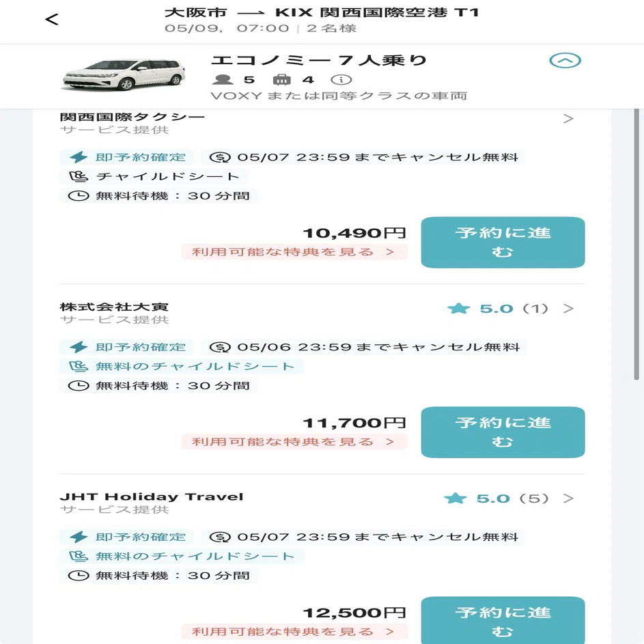644x644 pixels.
Task: Click the passenger capacity person icon
Action: [222, 80]
